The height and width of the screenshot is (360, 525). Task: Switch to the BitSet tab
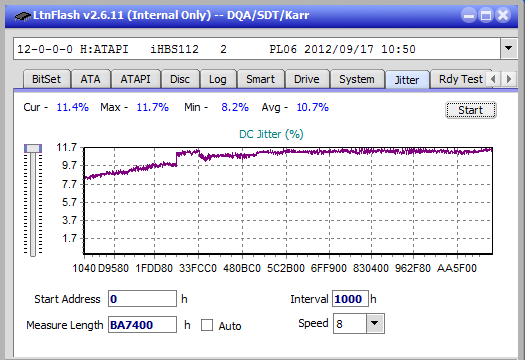click(47, 79)
